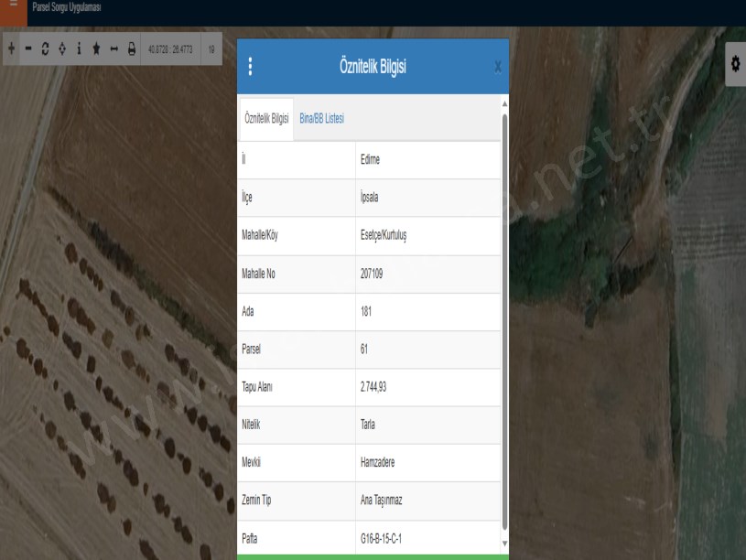Image resolution: width=746 pixels, height=560 pixels.
Task: Click the zoom level 19 indicator
Action: click(212, 48)
